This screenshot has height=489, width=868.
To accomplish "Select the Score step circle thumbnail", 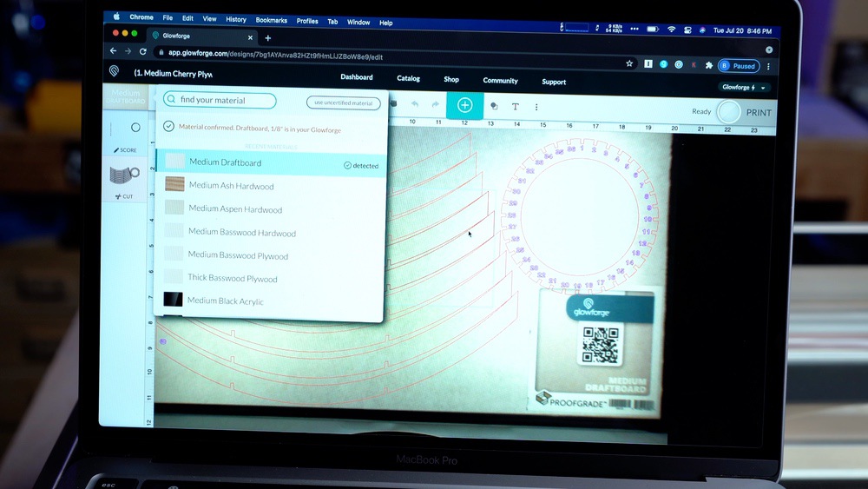I will coord(135,128).
